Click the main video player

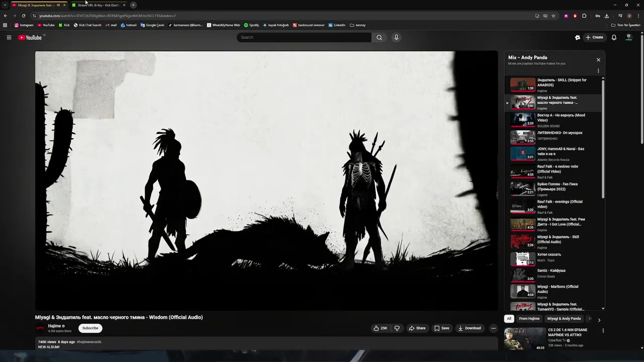[267, 180]
